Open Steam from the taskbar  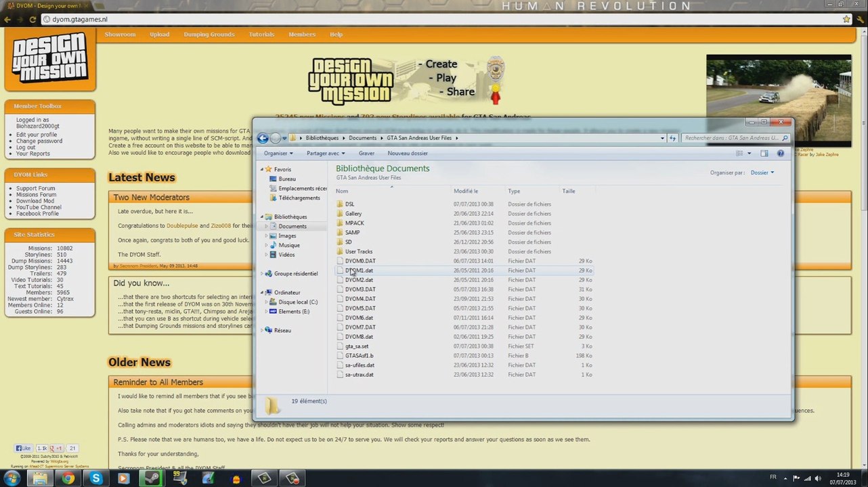(x=152, y=478)
